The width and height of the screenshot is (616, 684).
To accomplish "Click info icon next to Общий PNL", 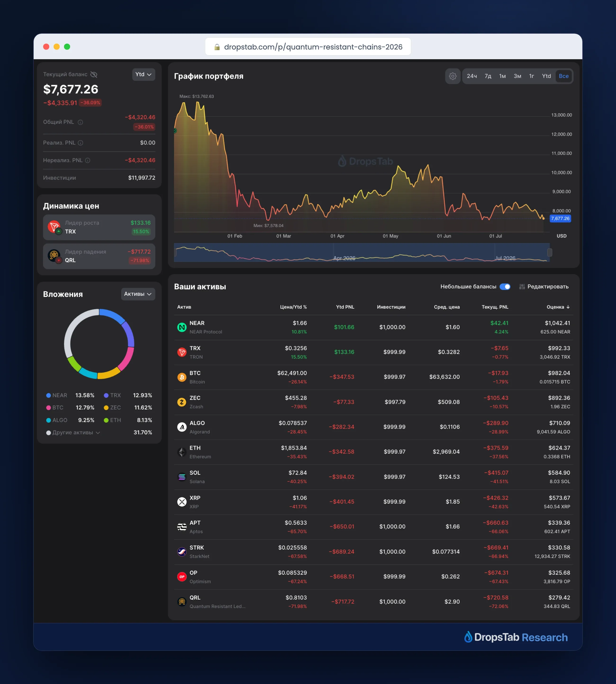I will [x=80, y=122].
